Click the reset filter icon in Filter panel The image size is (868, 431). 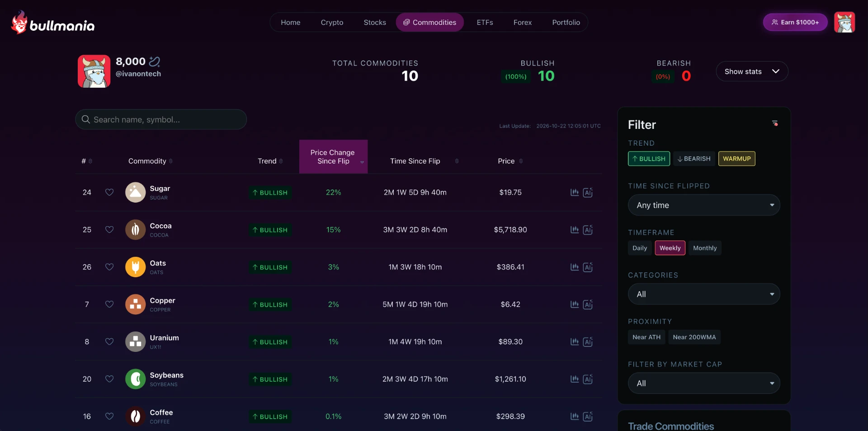pos(775,123)
